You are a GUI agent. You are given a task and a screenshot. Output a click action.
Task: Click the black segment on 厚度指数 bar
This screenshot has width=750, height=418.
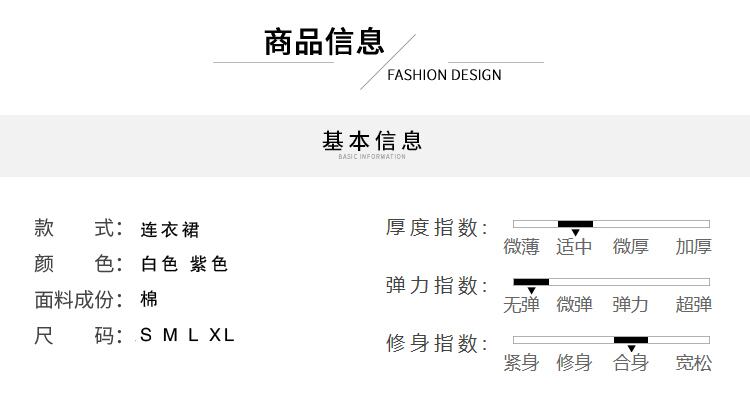pos(575,224)
